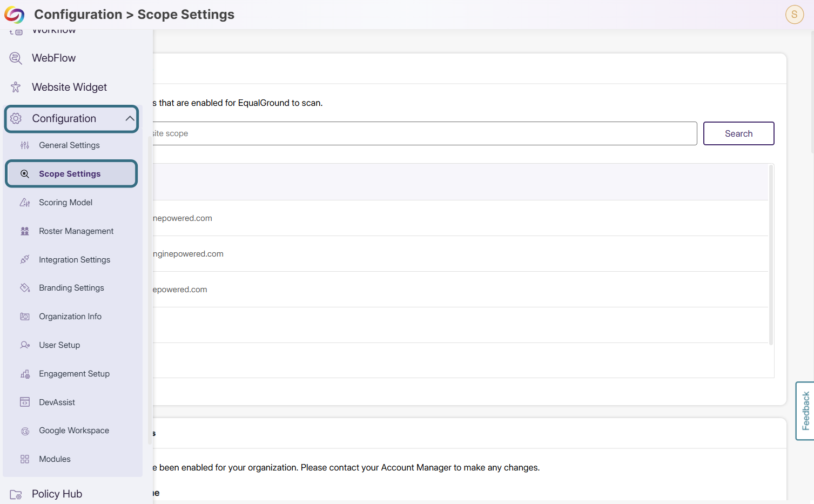Click the Policy Hub folder icon
This screenshot has width=814, height=504.
pyautogui.click(x=16, y=494)
